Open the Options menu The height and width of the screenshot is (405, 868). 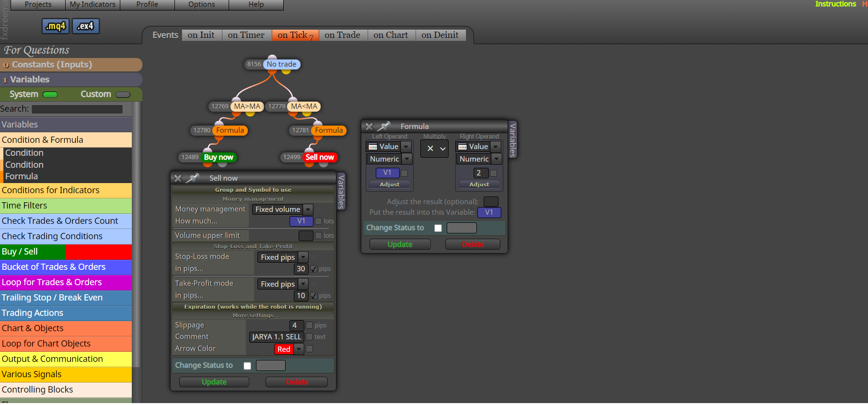[202, 4]
